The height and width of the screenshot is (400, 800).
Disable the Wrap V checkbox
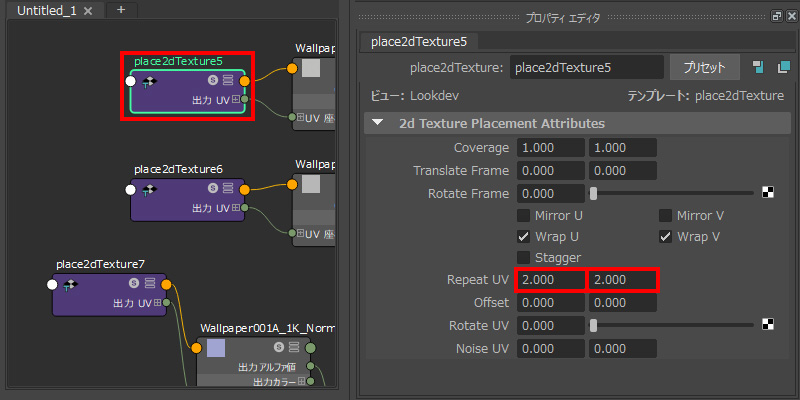665,237
